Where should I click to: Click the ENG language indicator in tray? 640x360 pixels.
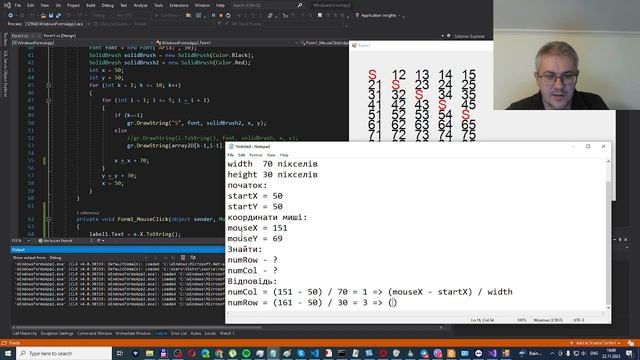click(594, 353)
